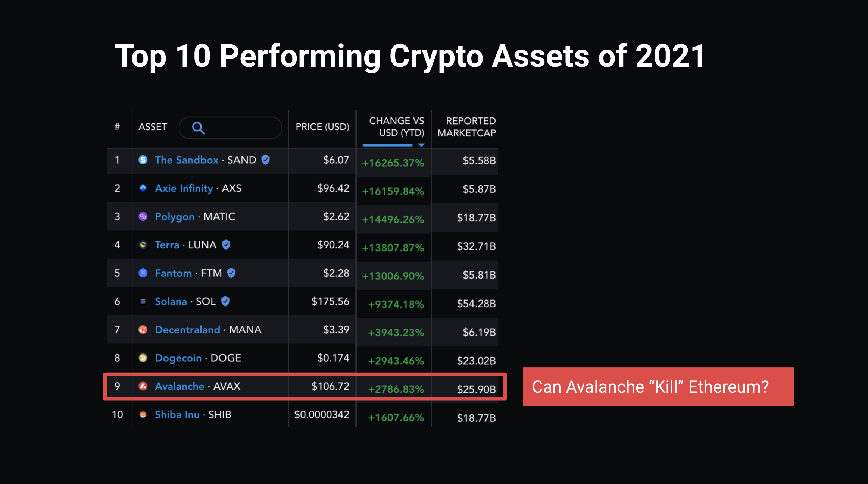Click the Avalanche red logo icon
Image resolution: width=868 pixels, height=484 pixels.
pyautogui.click(x=143, y=386)
